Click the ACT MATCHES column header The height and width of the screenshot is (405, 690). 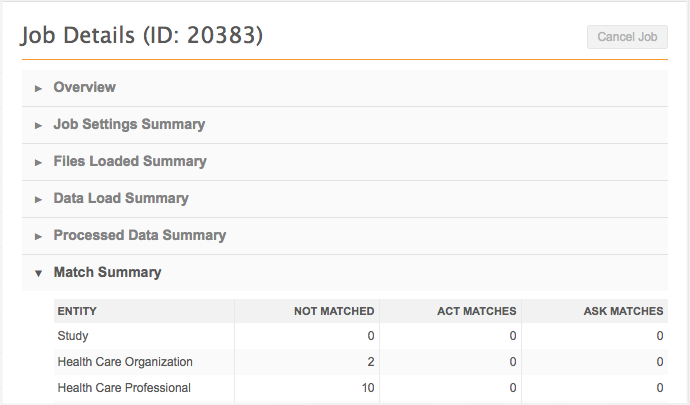click(x=476, y=311)
